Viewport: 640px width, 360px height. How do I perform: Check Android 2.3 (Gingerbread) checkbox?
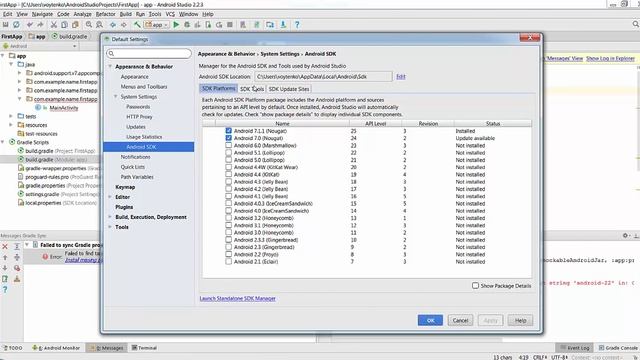click(x=229, y=247)
